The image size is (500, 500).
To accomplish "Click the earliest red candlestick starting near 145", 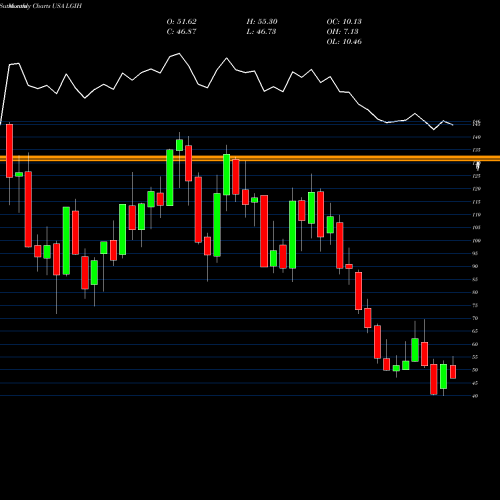I will click(9, 151).
